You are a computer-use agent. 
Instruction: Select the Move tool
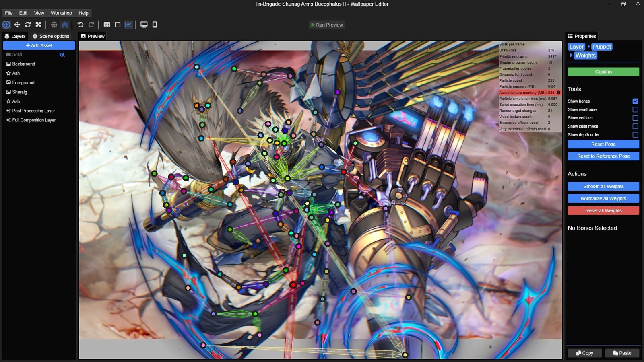pos(17,25)
